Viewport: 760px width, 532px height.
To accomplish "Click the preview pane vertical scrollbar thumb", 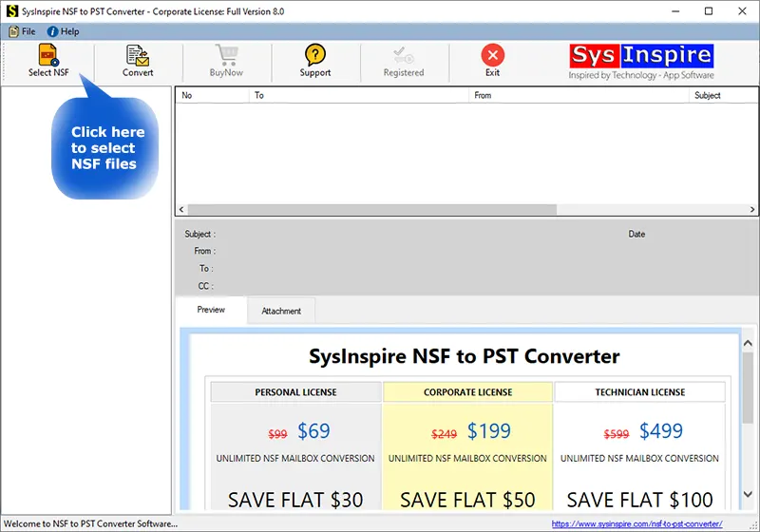I will (x=748, y=389).
